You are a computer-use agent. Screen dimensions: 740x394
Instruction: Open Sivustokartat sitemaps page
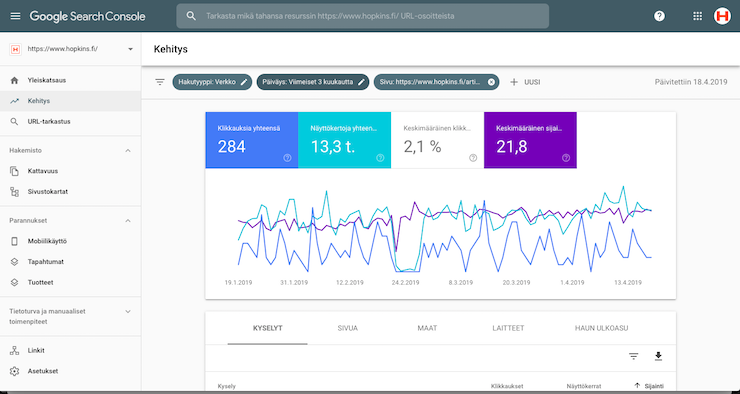click(71, 192)
